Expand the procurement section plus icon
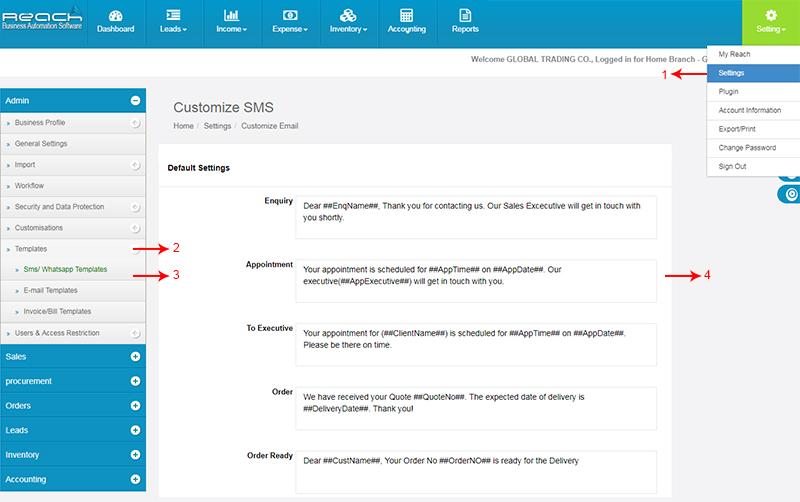Viewport: 800px width, 502px height. coord(135,381)
